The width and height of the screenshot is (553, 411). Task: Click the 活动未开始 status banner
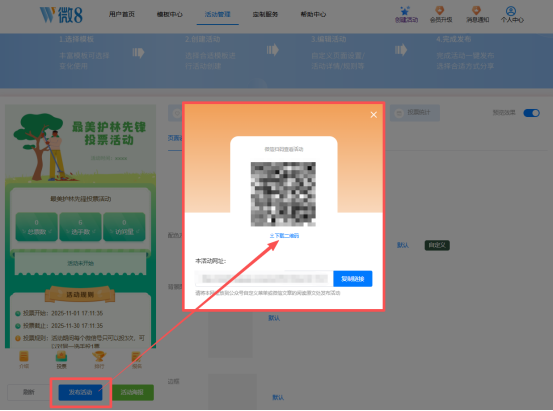click(x=80, y=264)
